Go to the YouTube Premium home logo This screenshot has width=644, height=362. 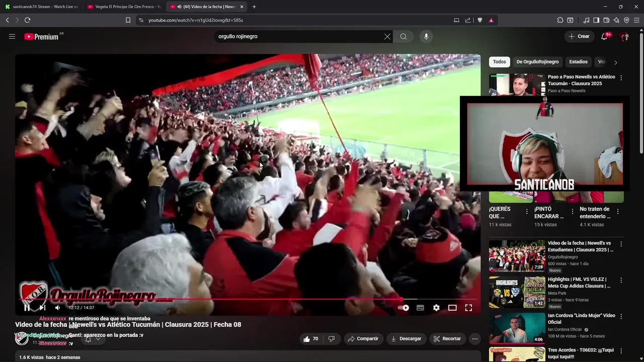pos(41,37)
